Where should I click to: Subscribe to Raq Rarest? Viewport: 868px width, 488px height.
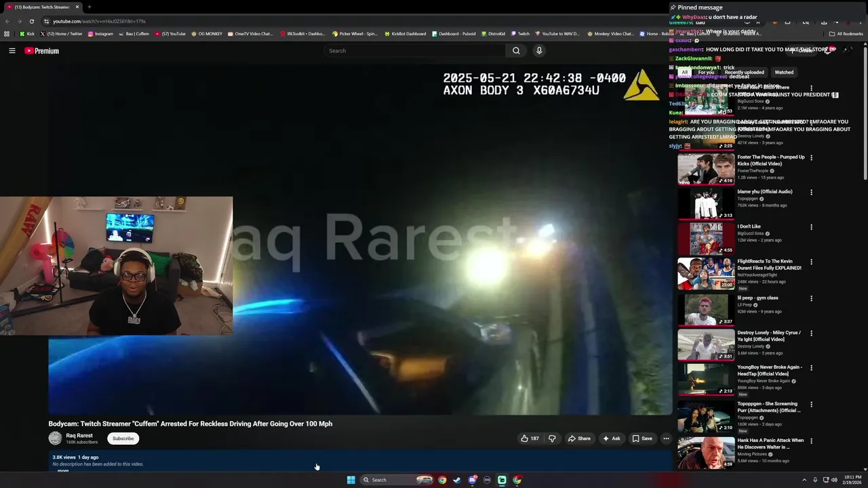point(123,439)
